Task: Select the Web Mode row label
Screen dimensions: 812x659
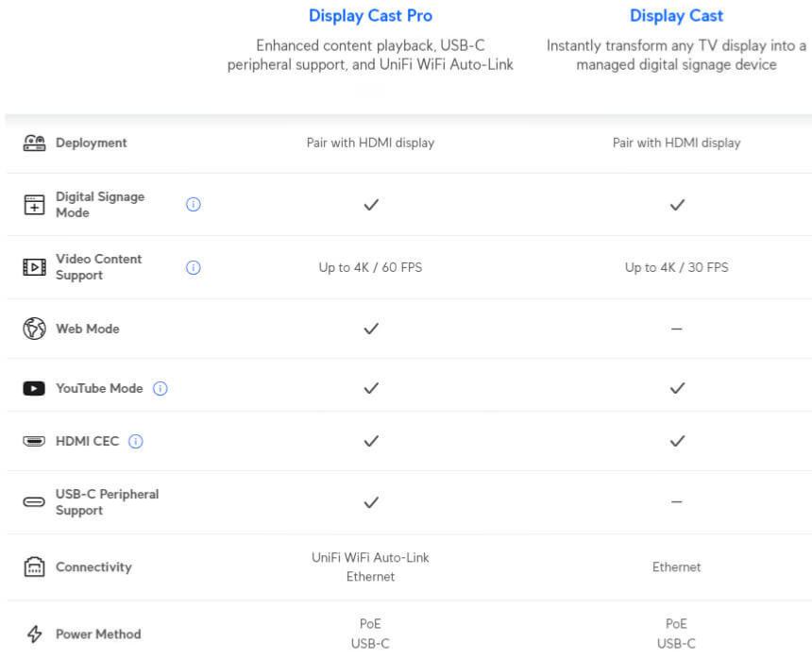Action: [88, 329]
